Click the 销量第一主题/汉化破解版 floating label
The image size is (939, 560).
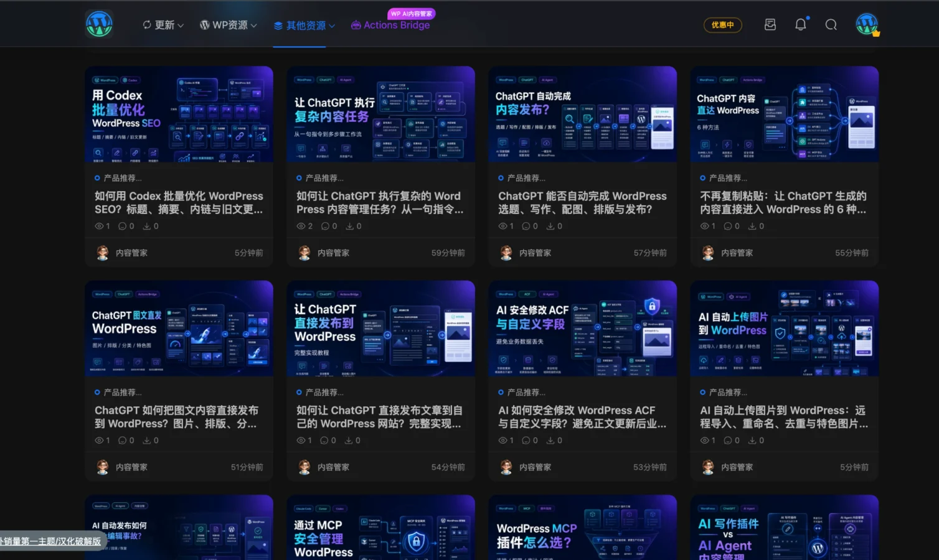[x=50, y=541]
